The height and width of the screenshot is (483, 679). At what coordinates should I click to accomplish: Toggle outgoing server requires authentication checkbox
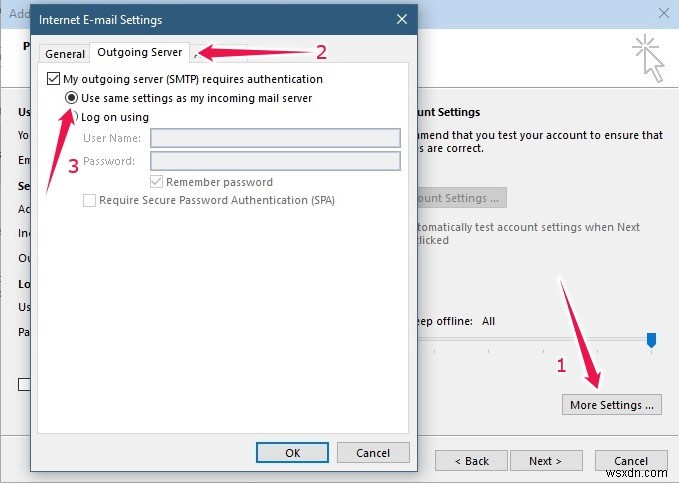point(53,79)
